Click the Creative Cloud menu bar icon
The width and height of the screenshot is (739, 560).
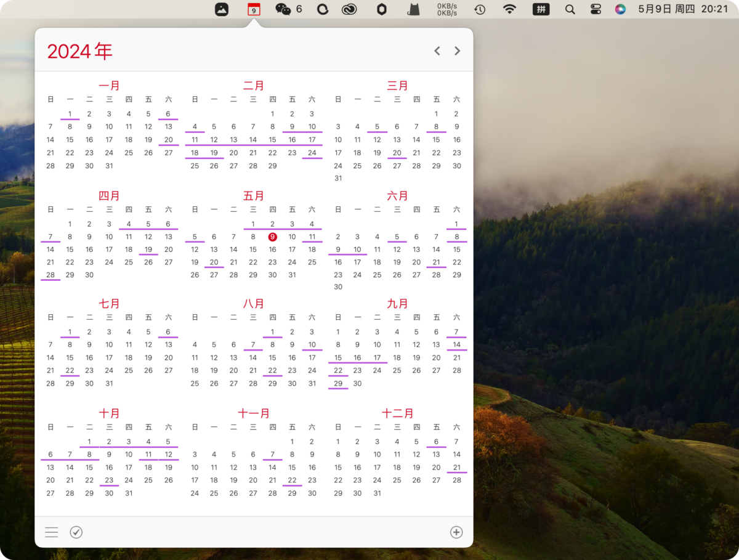point(349,9)
